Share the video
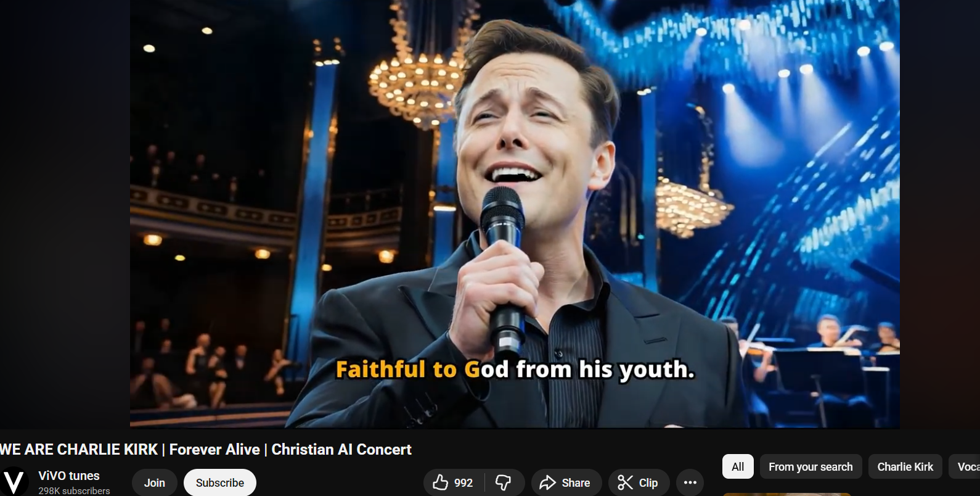Viewport: 980px width, 496px height. (566, 482)
